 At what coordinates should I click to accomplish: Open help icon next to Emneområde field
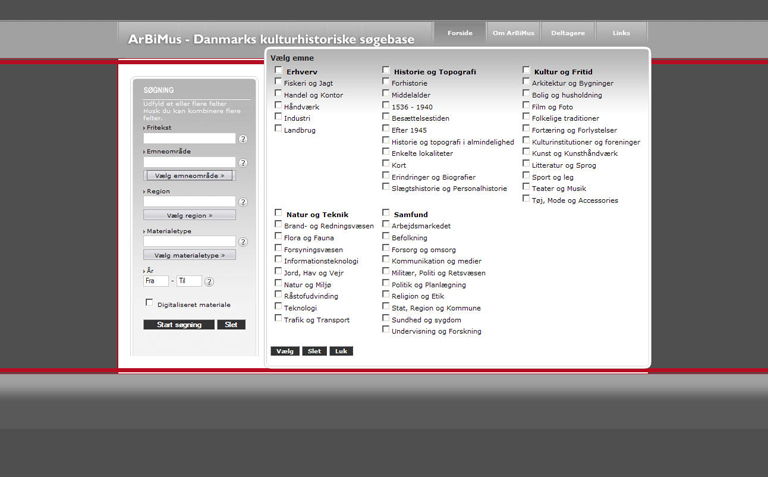click(x=243, y=163)
